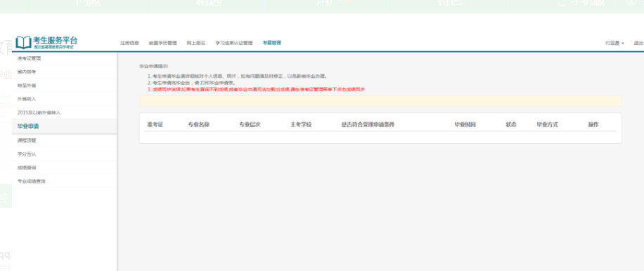Click the 是否符合受理申请条件 column header
Image resolution: width=644 pixels, height=271 pixels.
[x=368, y=125]
